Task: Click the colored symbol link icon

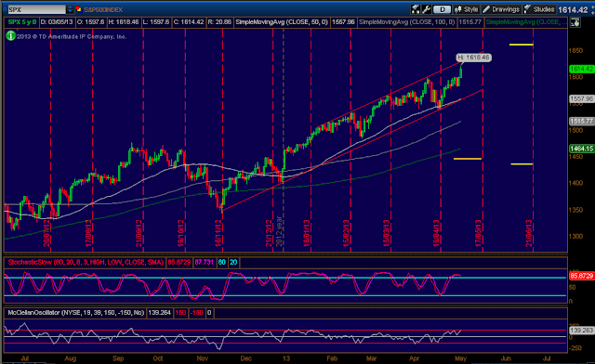Action: tap(78, 9)
